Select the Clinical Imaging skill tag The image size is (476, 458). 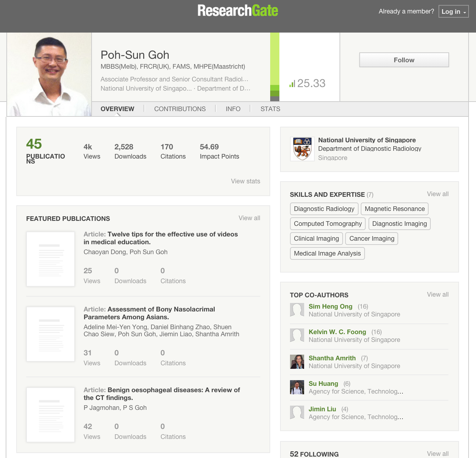pyautogui.click(x=317, y=239)
